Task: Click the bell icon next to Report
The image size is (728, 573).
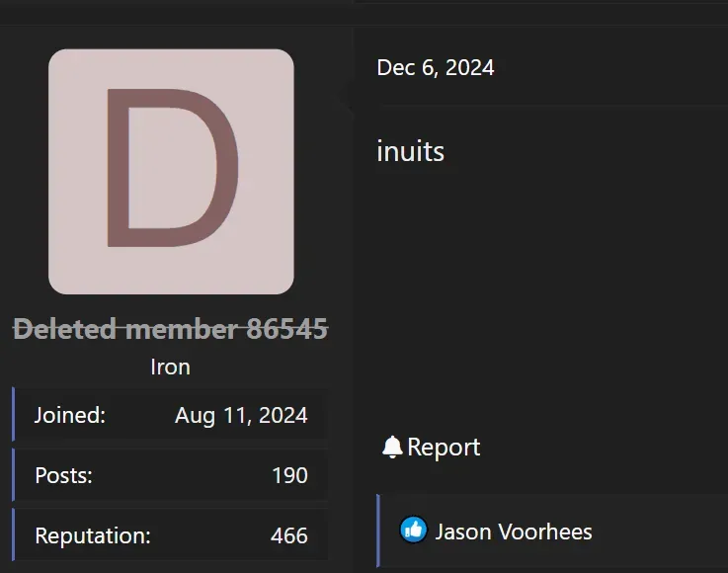Action: (x=392, y=448)
